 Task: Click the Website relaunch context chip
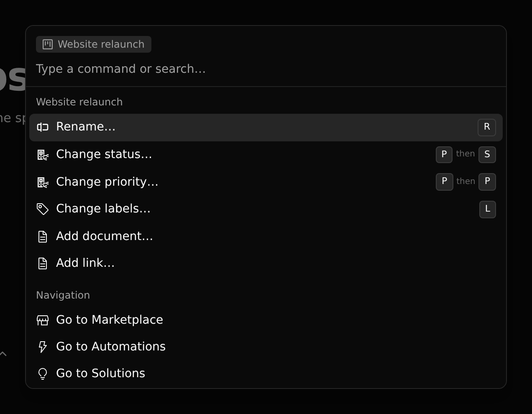pos(94,44)
